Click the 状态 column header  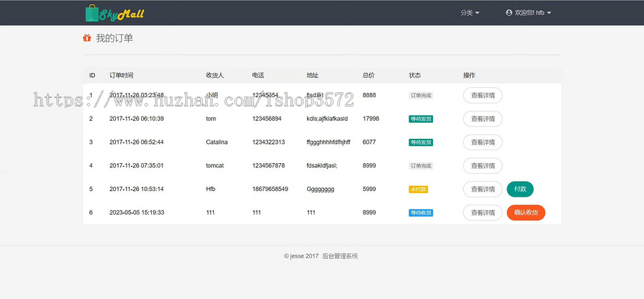point(415,76)
